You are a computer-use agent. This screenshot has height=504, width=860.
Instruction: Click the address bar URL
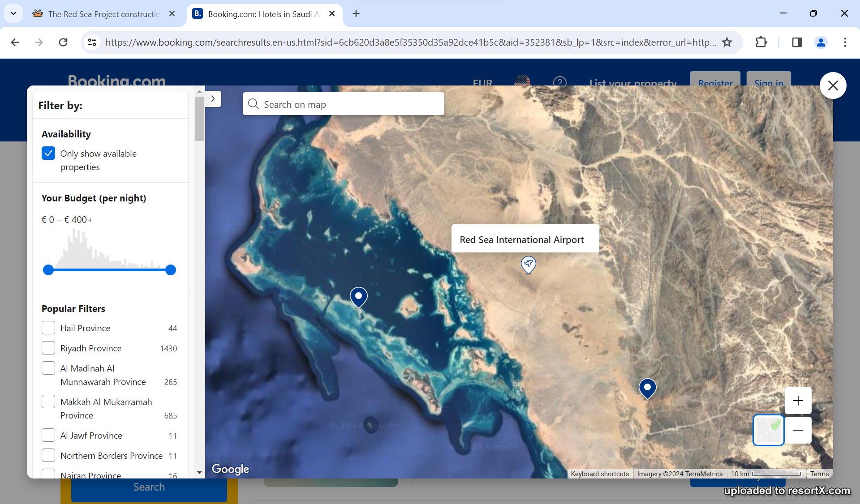410,42
